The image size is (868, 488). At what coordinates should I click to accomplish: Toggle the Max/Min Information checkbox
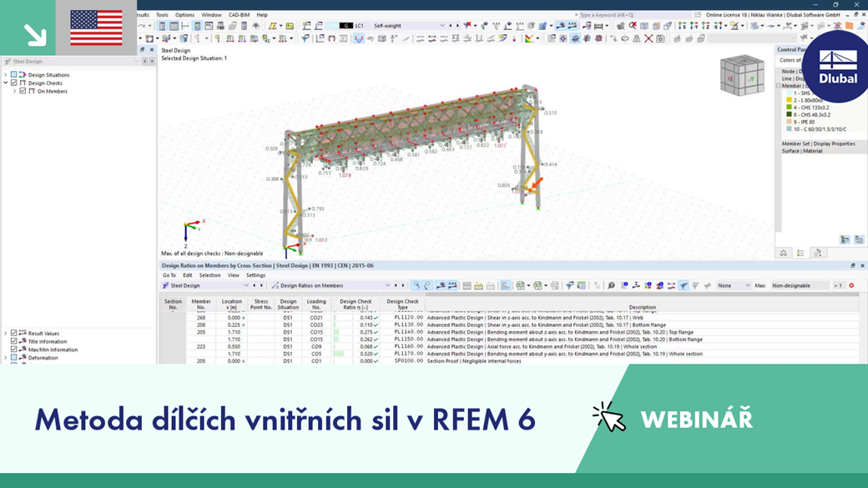(x=14, y=350)
